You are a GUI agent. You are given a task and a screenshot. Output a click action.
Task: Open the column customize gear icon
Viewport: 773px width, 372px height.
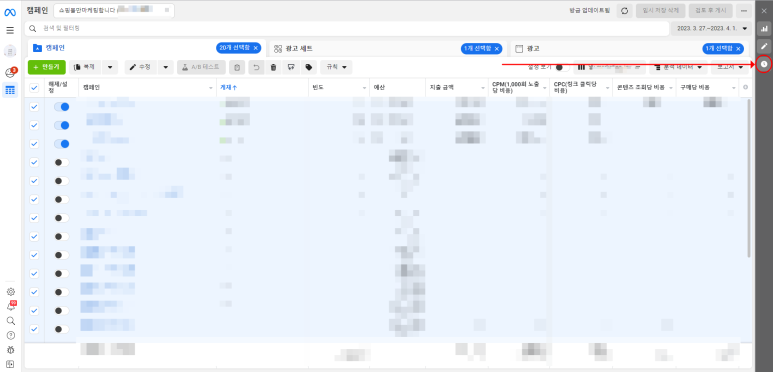[745, 87]
